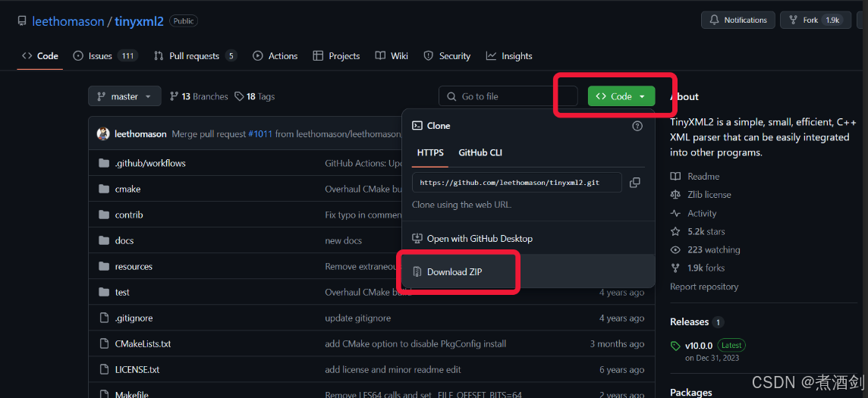This screenshot has height=398, width=868.
Task: Click the folder icon next to resources
Action: 103,266
